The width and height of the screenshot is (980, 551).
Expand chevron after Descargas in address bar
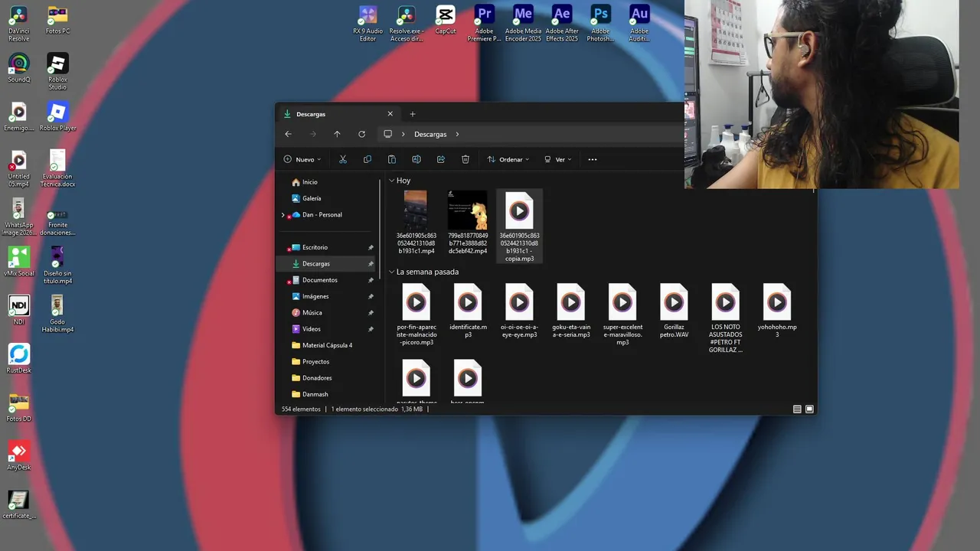[457, 134]
